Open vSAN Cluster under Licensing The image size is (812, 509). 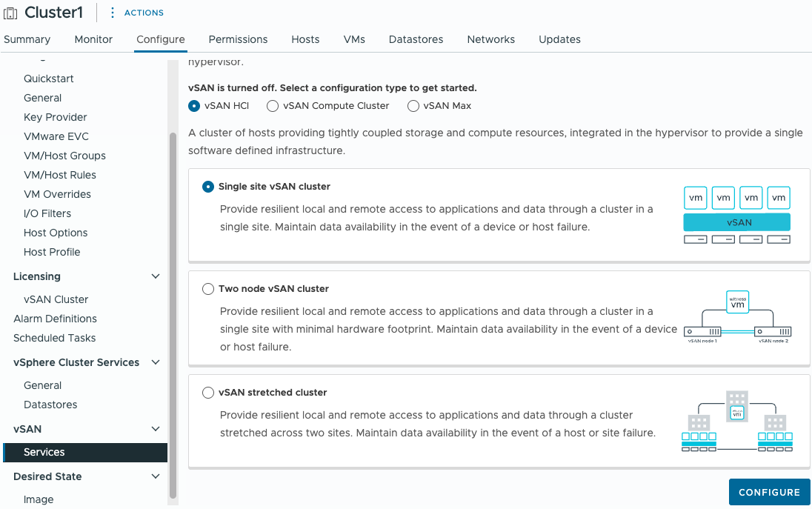click(56, 299)
